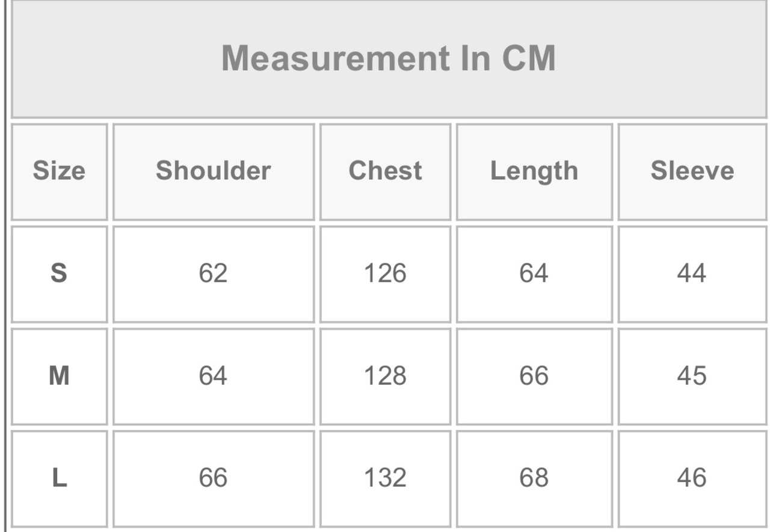
Task: Click shoulder value 66 in L row
Action: (213, 478)
